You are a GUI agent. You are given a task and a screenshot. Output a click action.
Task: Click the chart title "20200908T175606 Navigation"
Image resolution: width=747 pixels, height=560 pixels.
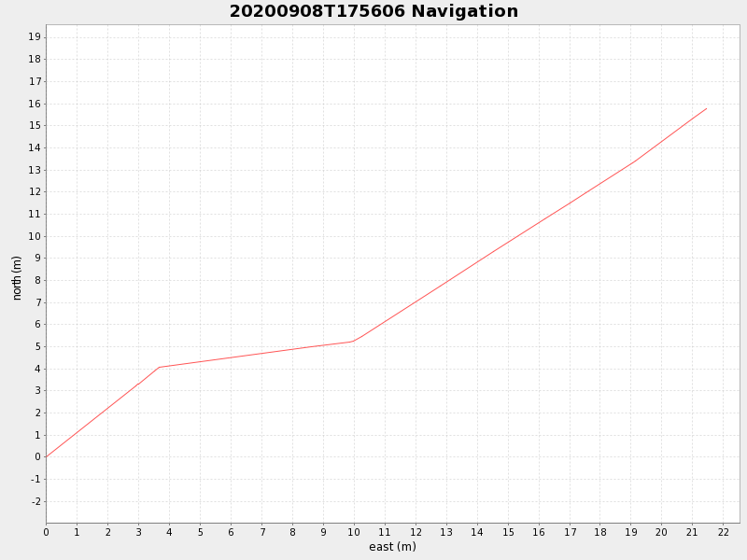(373, 12)
